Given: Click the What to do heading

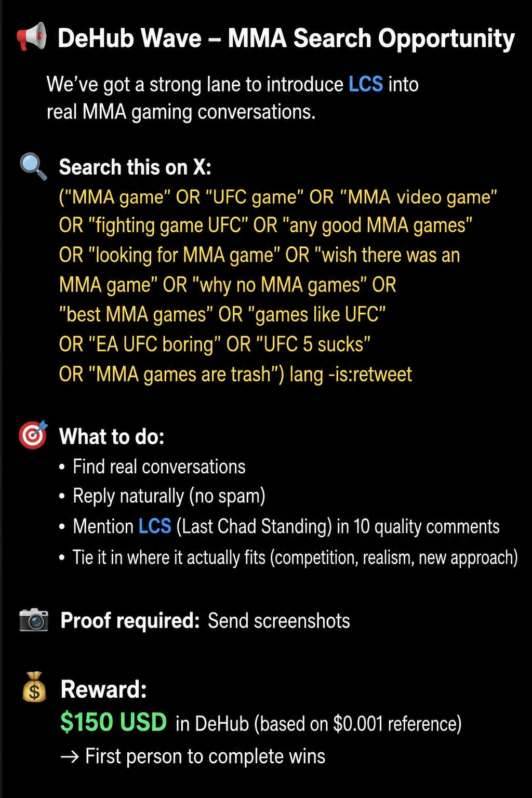Looking at the screenshot, I should coord(112,436).
